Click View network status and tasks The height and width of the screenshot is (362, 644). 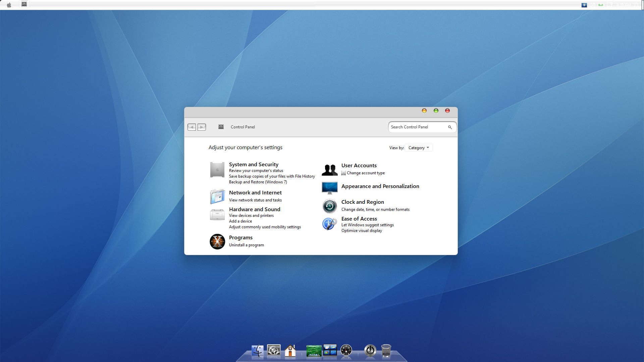click(255, 200)
